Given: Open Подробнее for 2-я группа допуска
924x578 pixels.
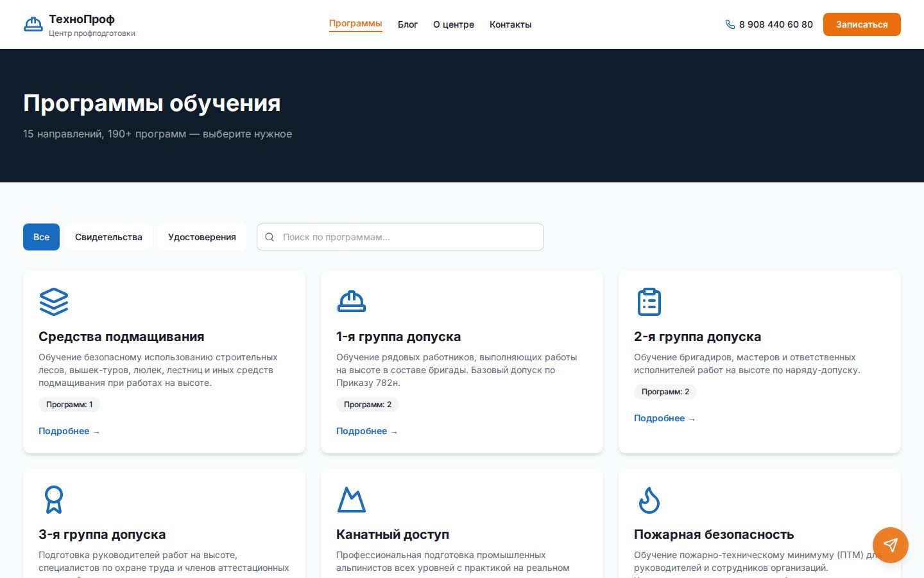Looking at the screenshot, I should click(665, 418).
